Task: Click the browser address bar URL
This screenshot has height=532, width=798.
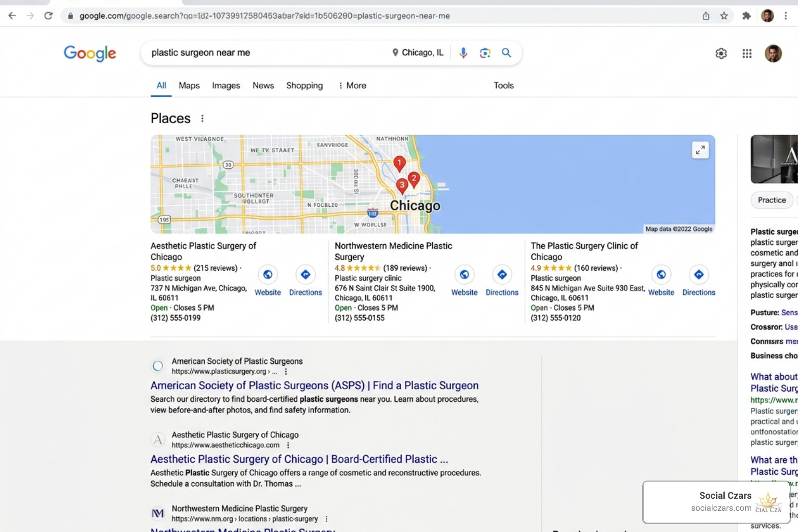Action: pyautogui.click(x=264, y=16)
